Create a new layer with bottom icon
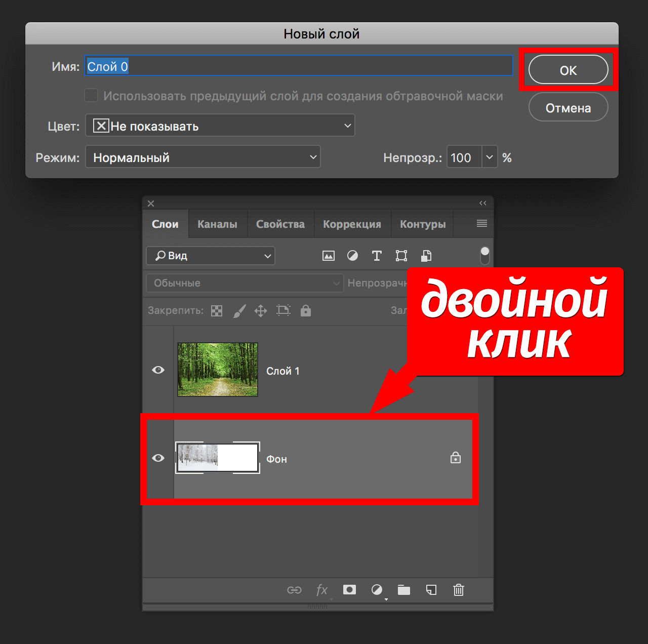 click(431, 590)
